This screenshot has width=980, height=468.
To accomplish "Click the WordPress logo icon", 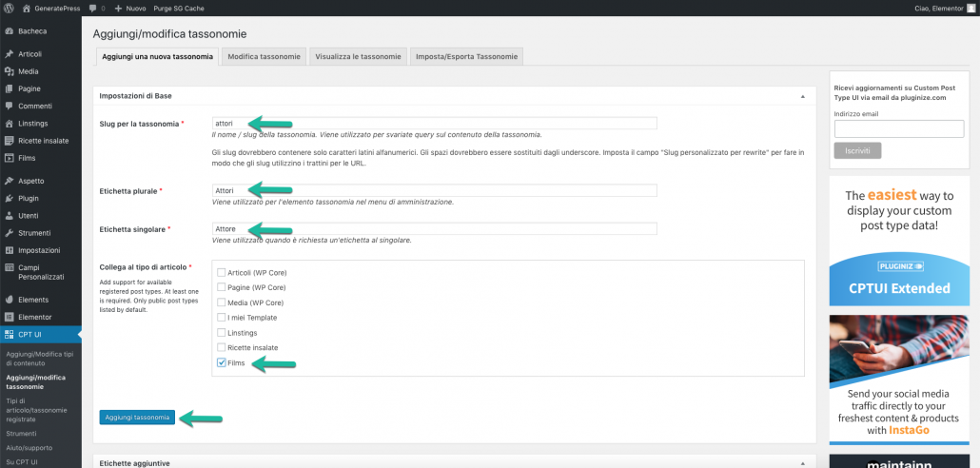I will click(x=8, y=7).
